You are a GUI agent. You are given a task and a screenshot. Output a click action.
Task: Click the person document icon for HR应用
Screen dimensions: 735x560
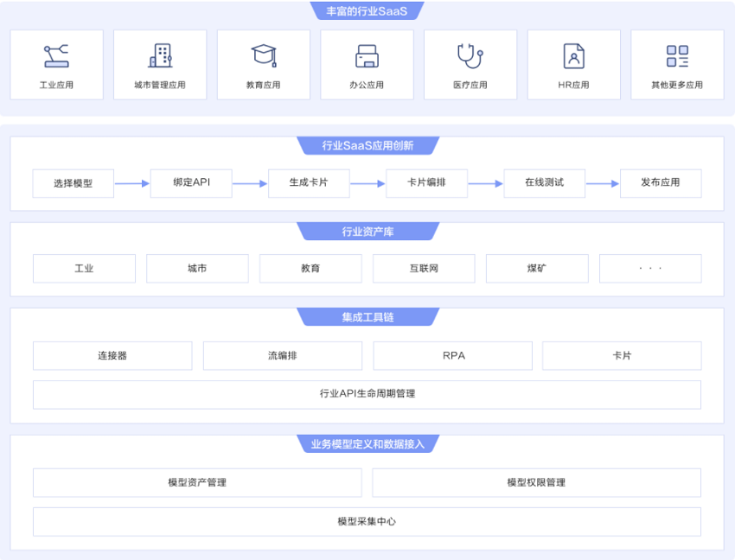click(x=574, y=56)
